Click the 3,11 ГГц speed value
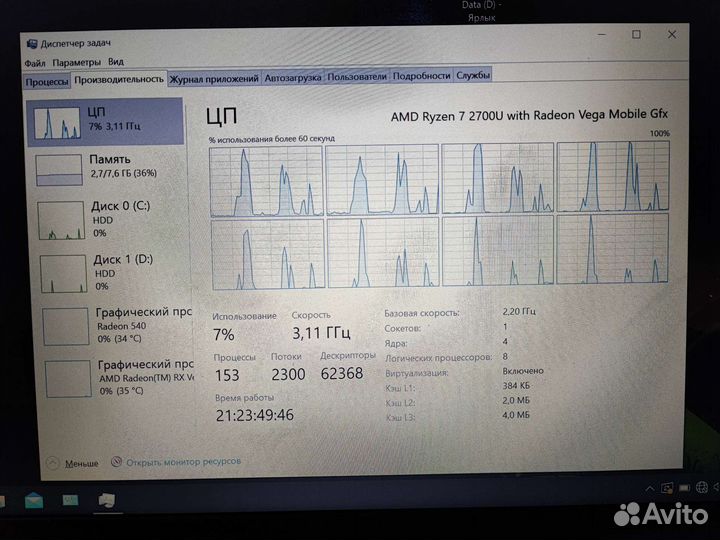Viewport: 720px width, 540px height. [x=321, y=332]
